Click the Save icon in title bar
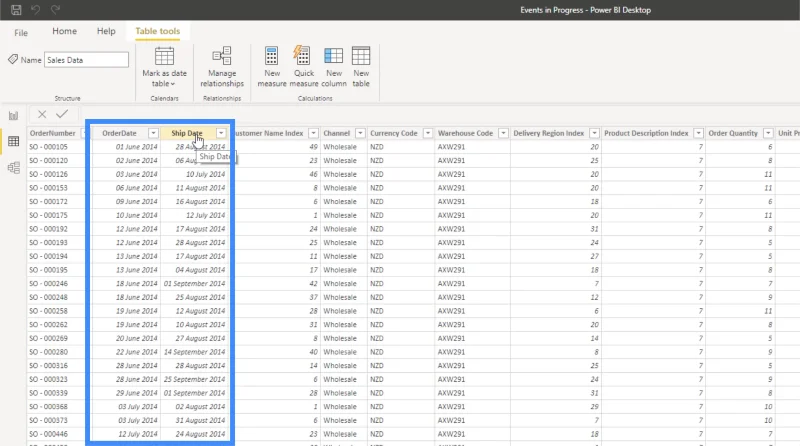 (x=16, y=10)
